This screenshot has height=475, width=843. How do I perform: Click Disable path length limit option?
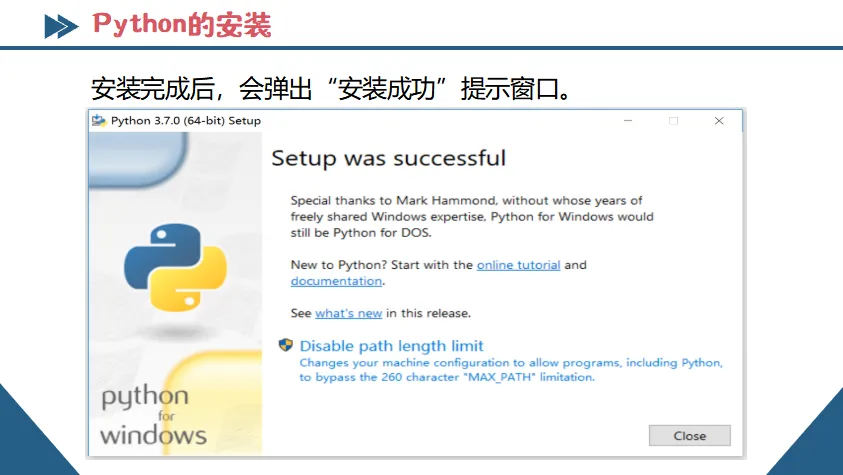pyautogui.click(x=391, y=346)
